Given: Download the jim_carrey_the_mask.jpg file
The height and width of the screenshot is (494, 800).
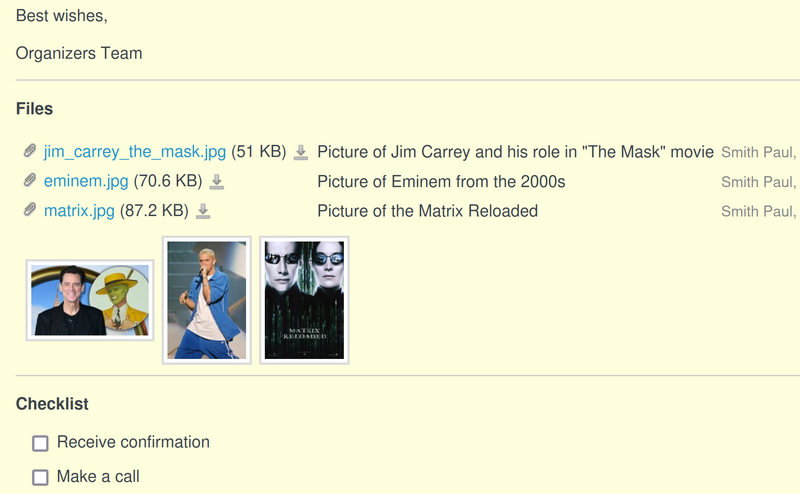Looking at the screenshot, I should point(301,152).
